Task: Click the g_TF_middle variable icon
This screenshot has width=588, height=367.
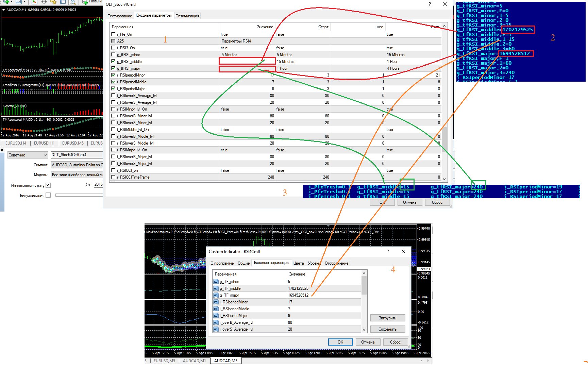Action: 216,288
